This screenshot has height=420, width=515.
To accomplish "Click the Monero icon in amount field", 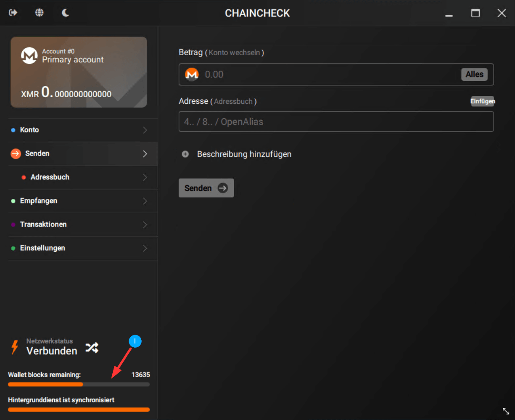I will point(192,74).
